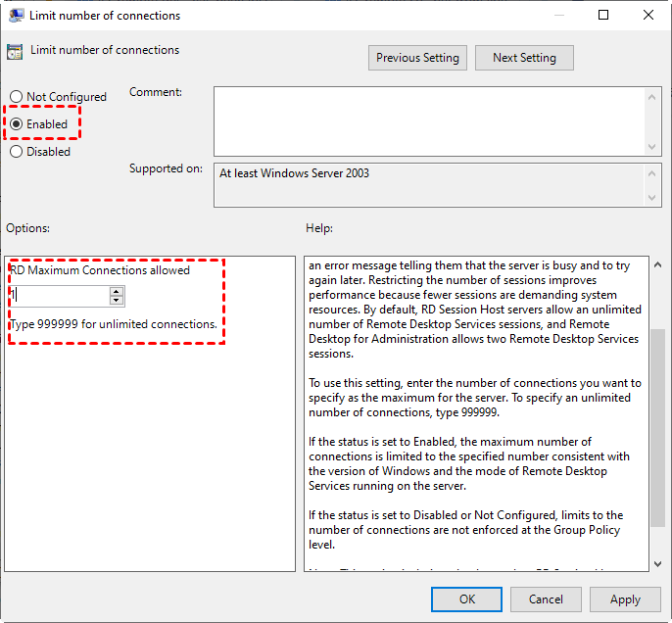Click the Help pane scrollbar thumb
This screenshot has width=672, height=623.
657,428
